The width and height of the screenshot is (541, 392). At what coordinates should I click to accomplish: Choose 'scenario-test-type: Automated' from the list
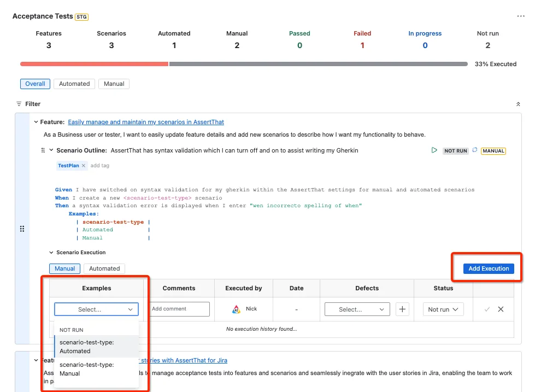pyautogui.click(x=96, y=347)
